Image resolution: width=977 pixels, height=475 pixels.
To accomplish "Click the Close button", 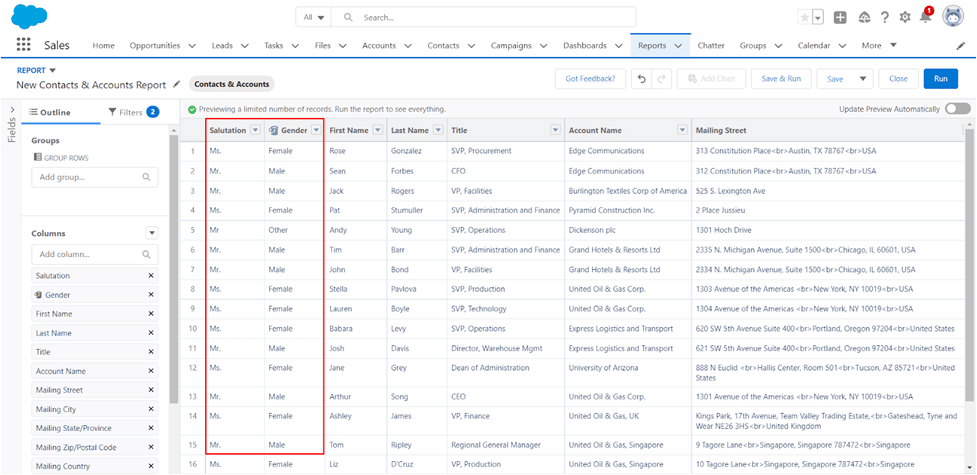I will [898, 79].
